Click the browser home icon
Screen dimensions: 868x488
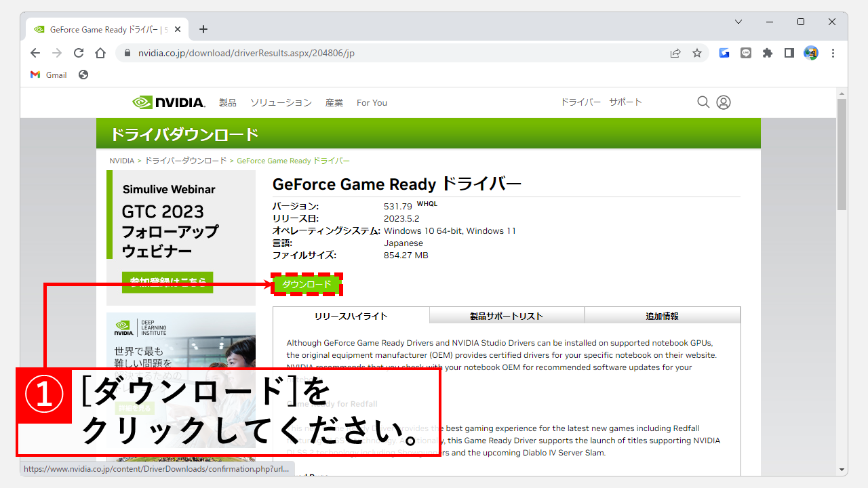[x=100, y=52]
